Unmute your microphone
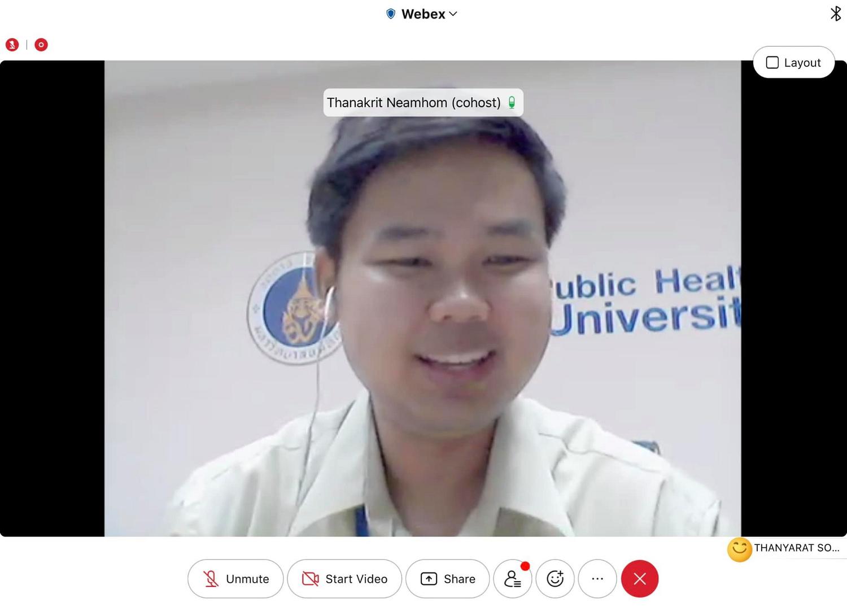 [x=235, y=579]
